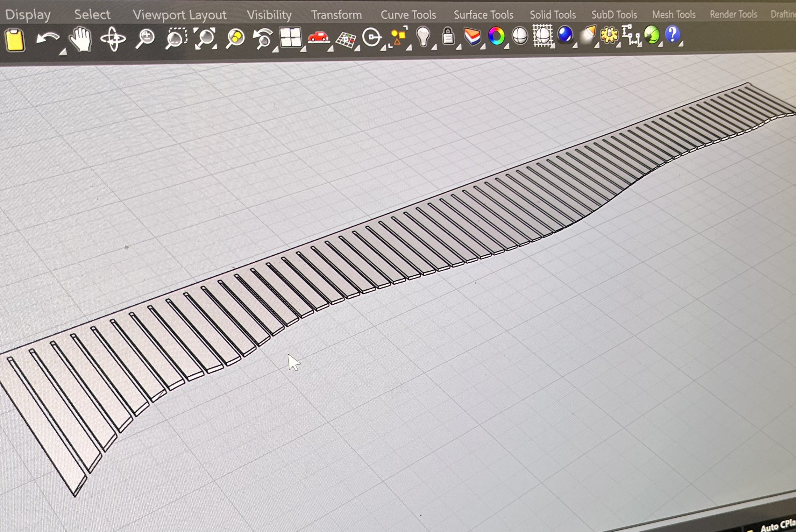Click the Zoom Extents icon
796x532 pixels.
[205, 38]
